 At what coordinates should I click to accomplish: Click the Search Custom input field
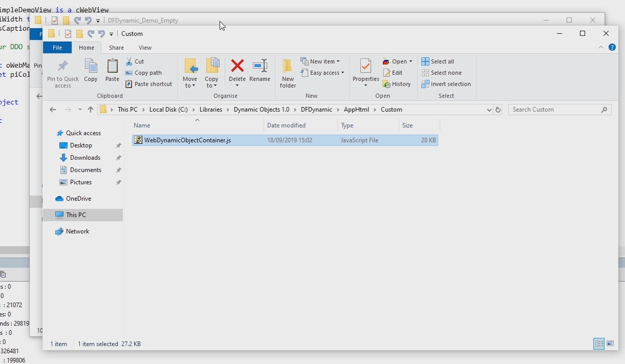555,110
